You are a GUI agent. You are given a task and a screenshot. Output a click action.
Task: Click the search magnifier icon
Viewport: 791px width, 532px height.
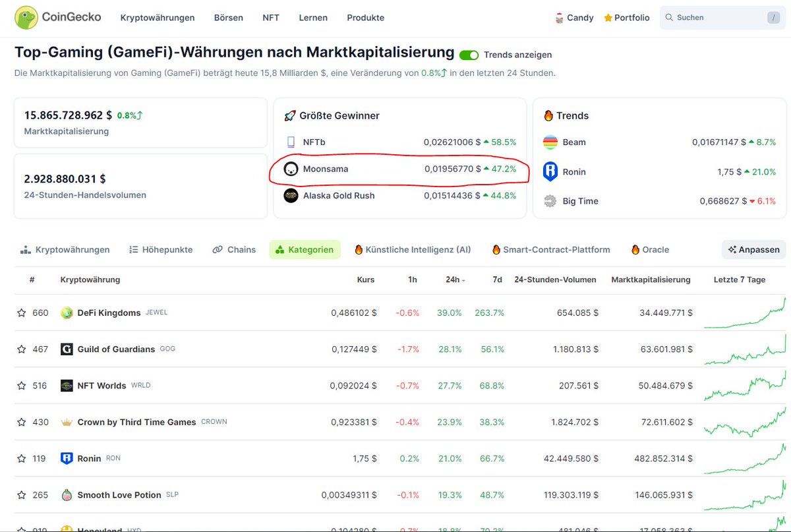[669, 18]
